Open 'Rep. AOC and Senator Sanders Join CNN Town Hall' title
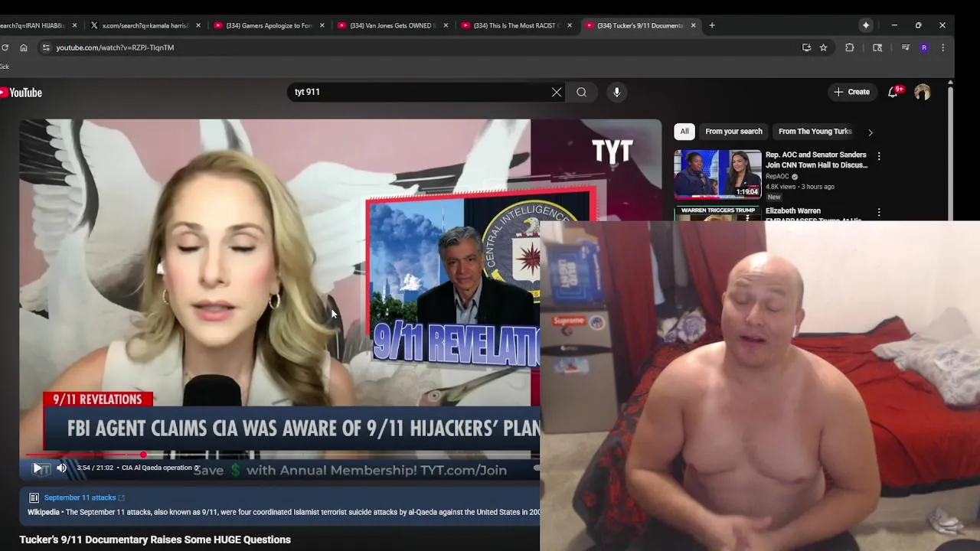This screenshot has width=980, height=551. coord(816,160)
